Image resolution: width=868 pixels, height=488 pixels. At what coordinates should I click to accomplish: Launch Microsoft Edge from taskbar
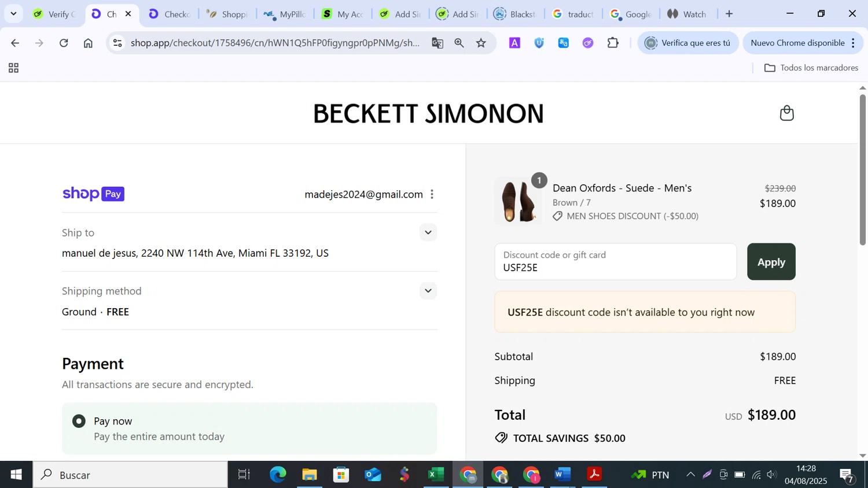point(278,475)
